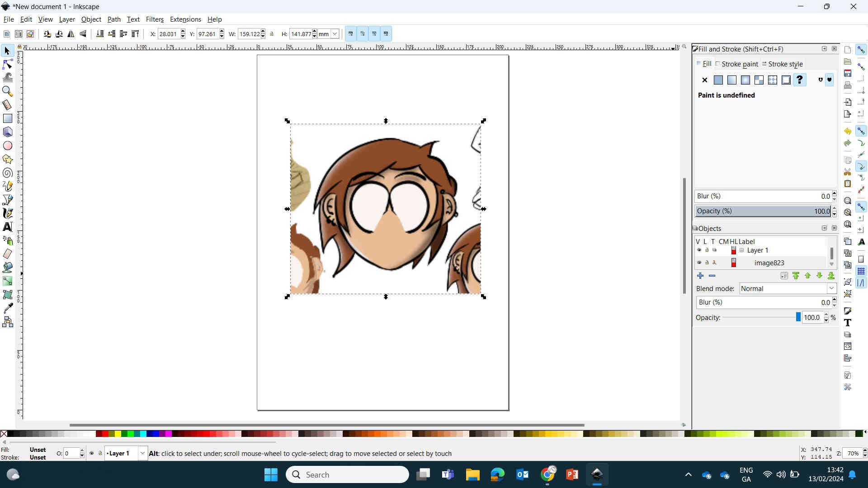Click Flip horizontally icon in toolbar
This screenshot has height=488, width=868.
71,34
